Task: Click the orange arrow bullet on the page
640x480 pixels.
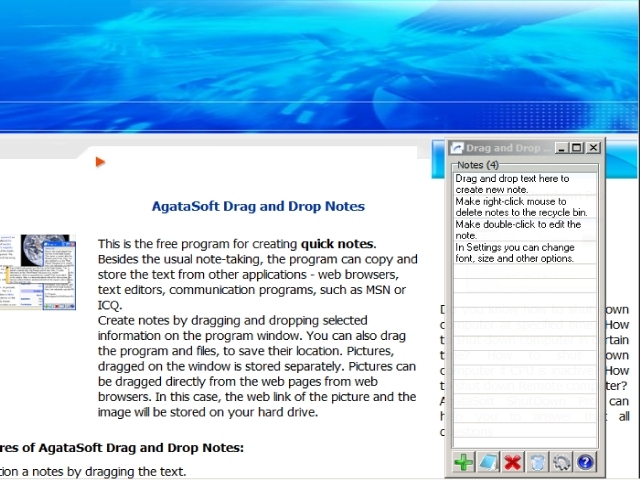Action: [x=100, y=161]
